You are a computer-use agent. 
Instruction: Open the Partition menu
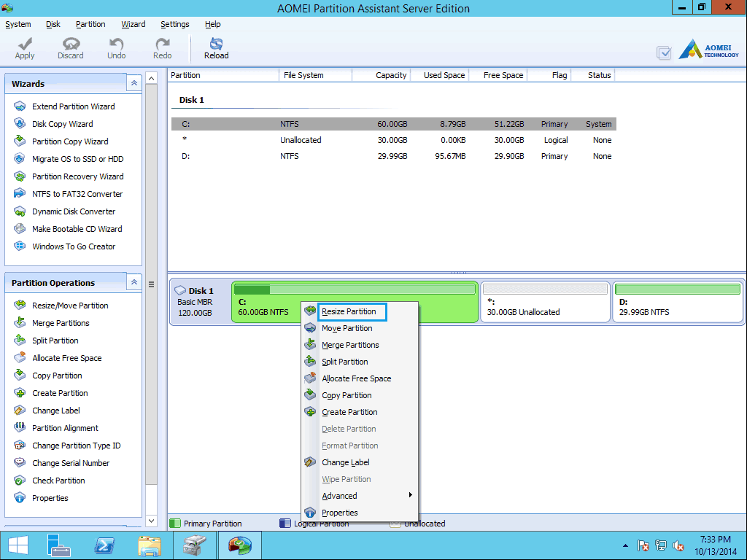pyautogui.click(x=90, y=24)
